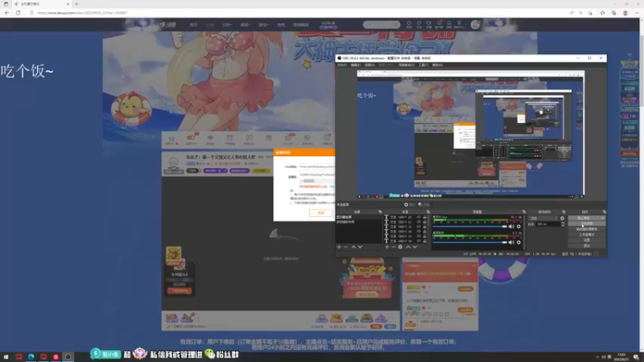Hide second text source via eye icon

(x=419, y=222)
